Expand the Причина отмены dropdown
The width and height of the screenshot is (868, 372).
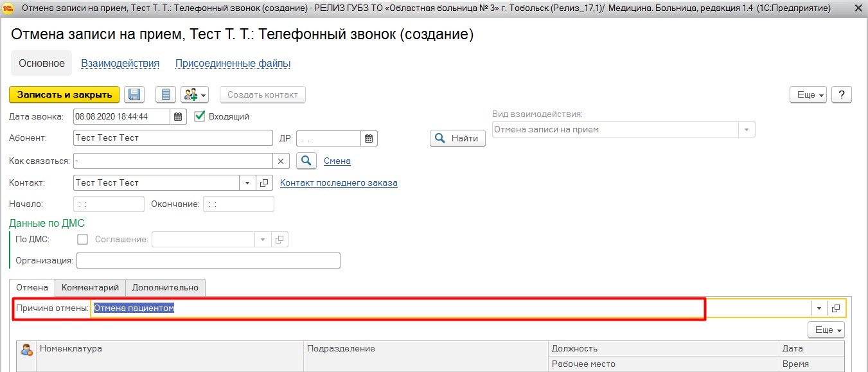coord(819,308)
